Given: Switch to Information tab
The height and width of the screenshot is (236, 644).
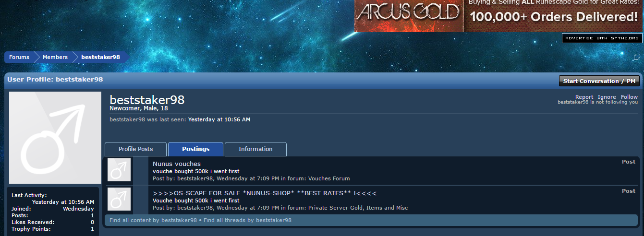Looking at the screenshot, I should (255, 149).
